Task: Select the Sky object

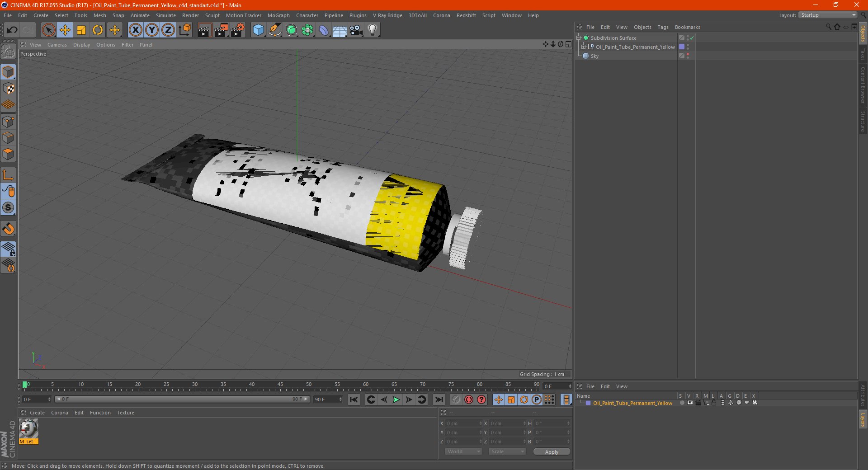Action: click(x=594, y=56)
